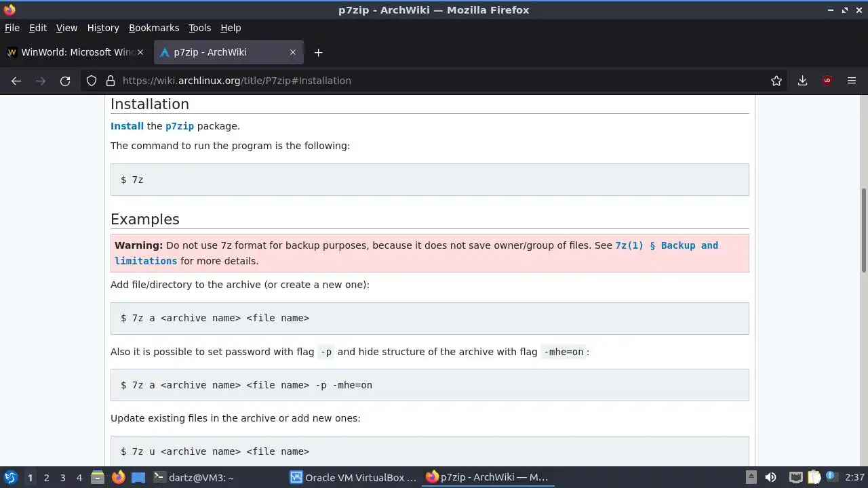Switch to workspace 3
This screenshot has height=488, width=868.
click(63, 477)
